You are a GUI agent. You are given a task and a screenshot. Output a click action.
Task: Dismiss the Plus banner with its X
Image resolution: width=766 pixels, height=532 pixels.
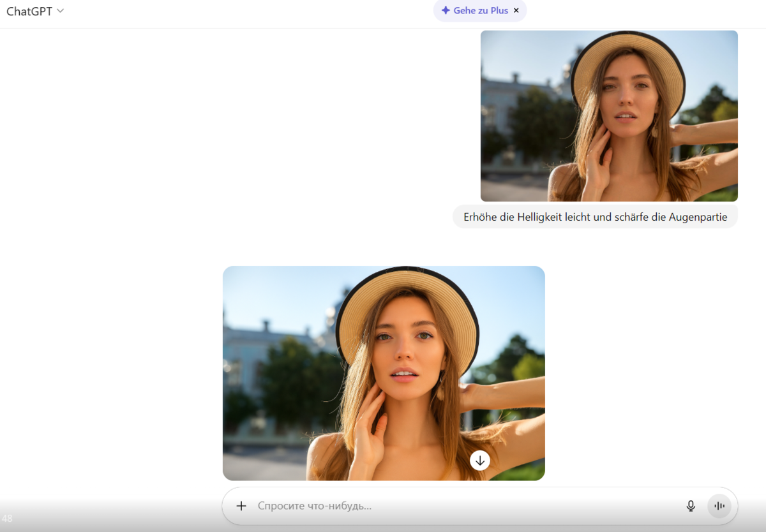coord(516,10)
